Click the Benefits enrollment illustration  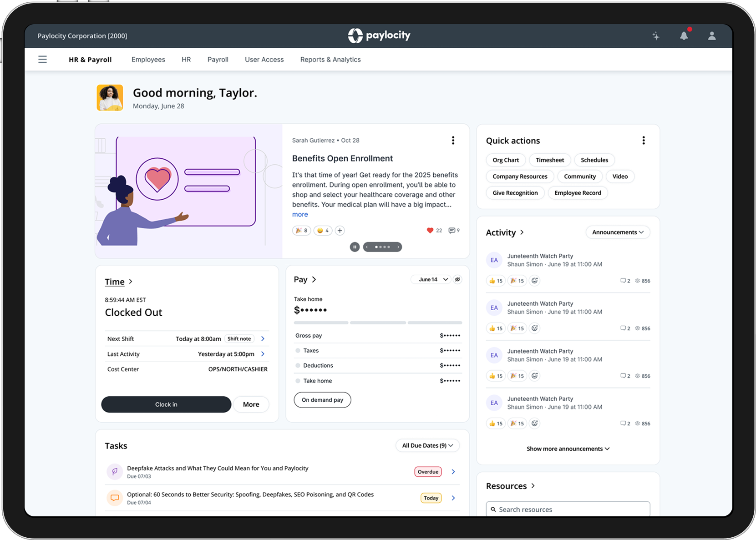189,191
